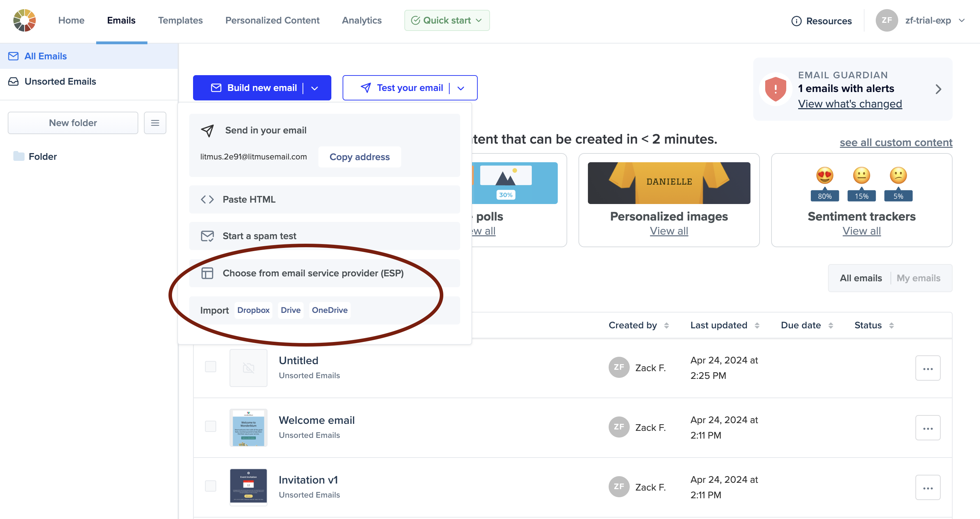
Task: Open the Test your email dropdown arrow
Action: (461, 87)
